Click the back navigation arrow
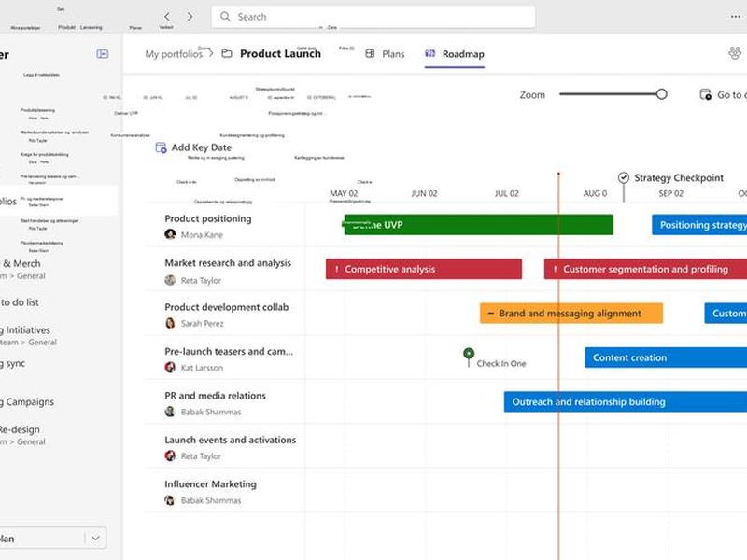The image size is (747, 560). [167, 17]
